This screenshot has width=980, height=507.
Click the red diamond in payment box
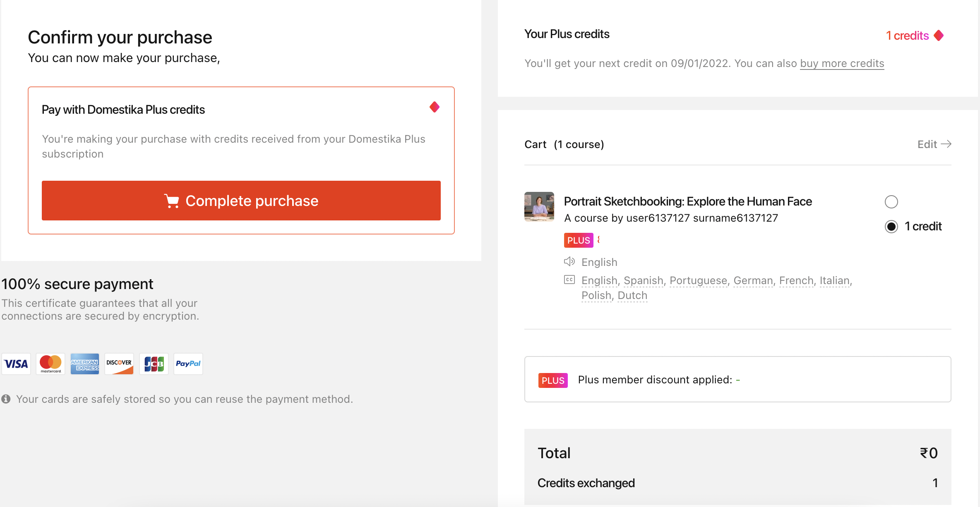[x=435, y=107]
